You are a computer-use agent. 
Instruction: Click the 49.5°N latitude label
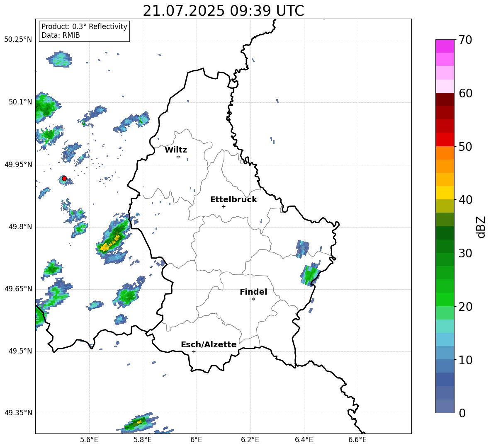(x=20, y=351)
